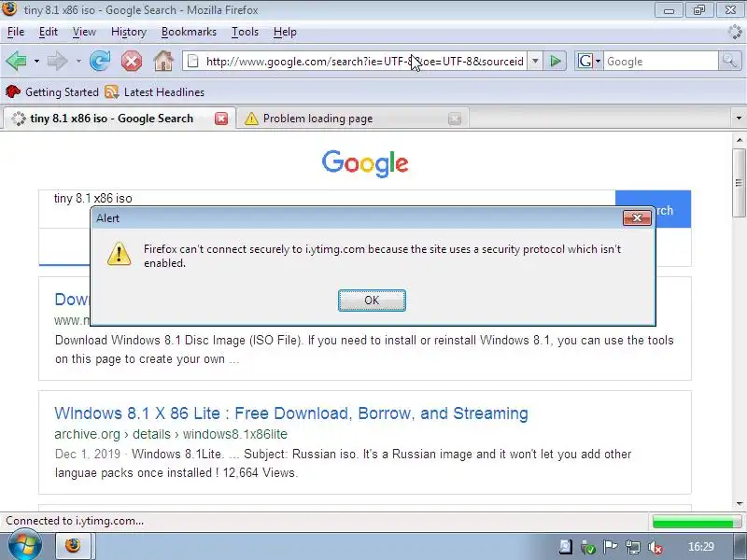Click the page icon in the address bar

(193, 61)
